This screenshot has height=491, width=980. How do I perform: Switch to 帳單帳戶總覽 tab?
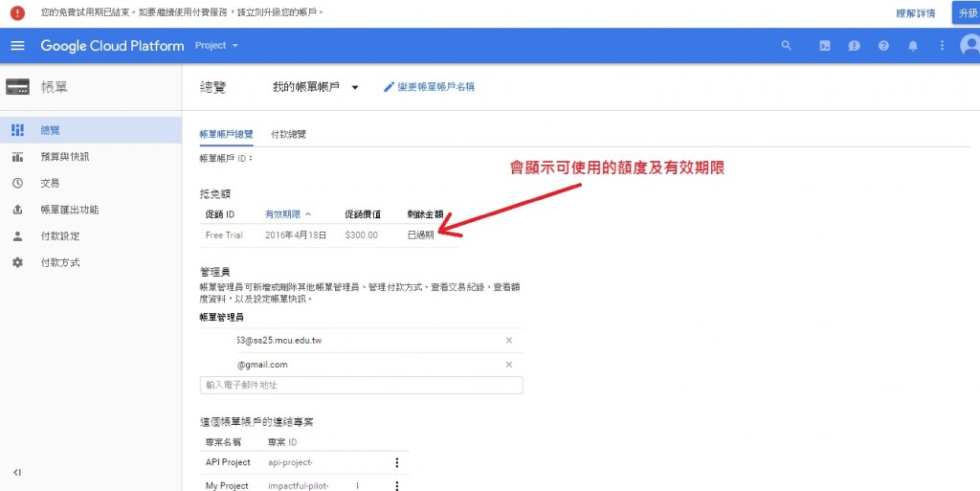click(x=226, y=134)
